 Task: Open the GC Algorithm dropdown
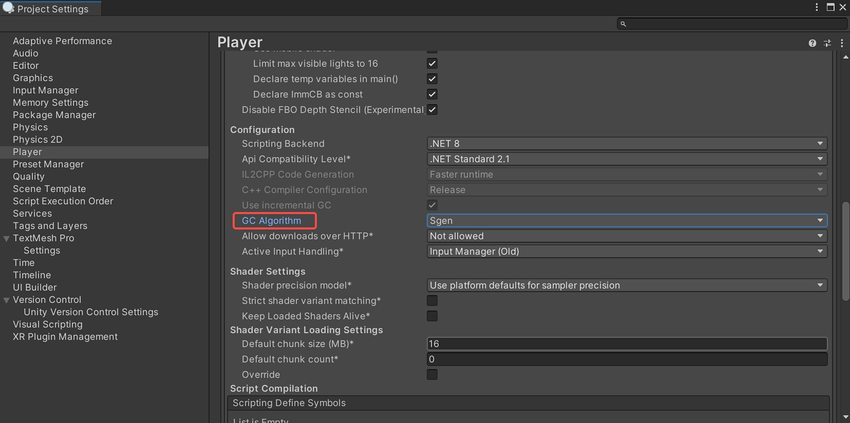click(x=626, y=221)
